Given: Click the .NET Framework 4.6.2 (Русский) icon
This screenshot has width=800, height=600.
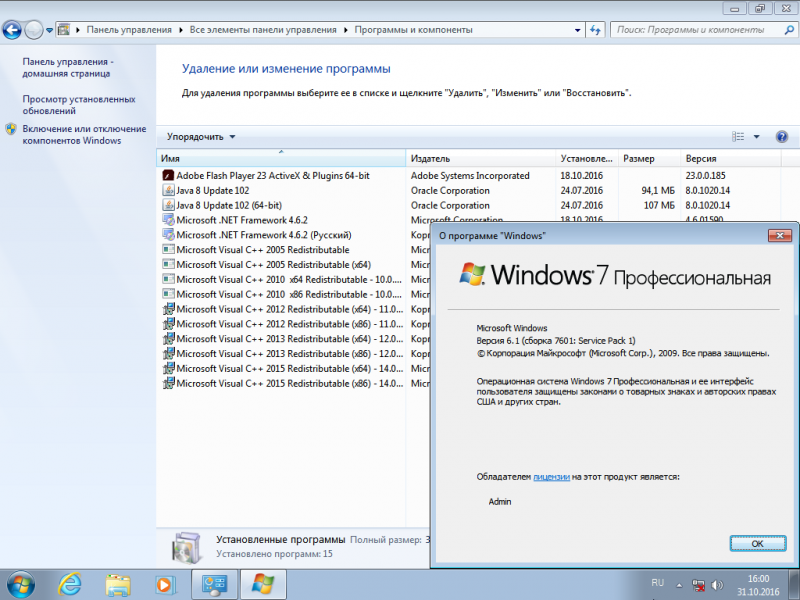Looking at the screenshot, I should tap(168, 235).
